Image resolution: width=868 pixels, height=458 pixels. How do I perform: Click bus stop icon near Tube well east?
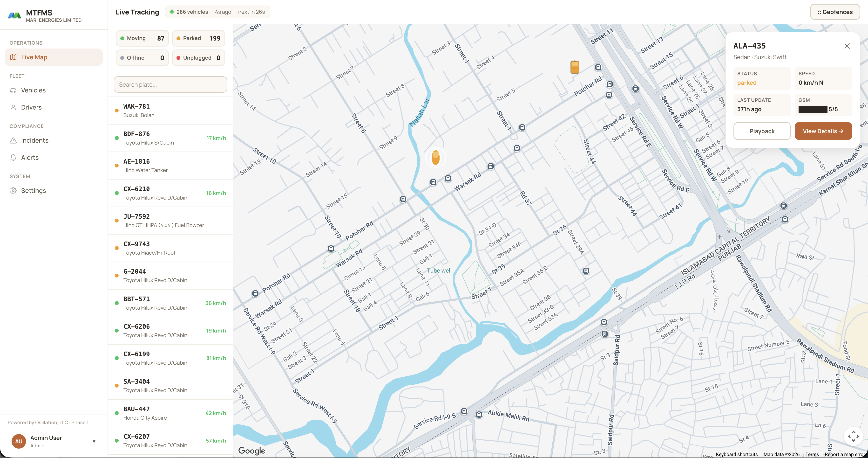pos(586,271)
